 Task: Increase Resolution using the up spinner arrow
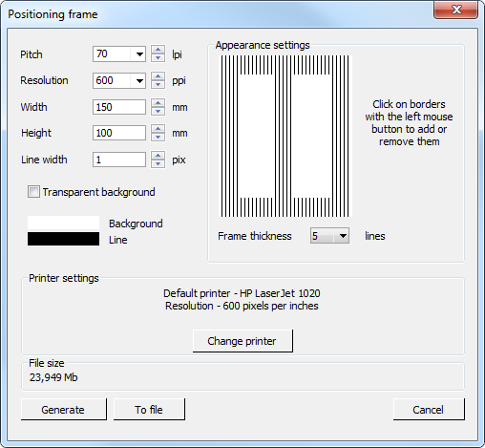click(x=158, y=76)
